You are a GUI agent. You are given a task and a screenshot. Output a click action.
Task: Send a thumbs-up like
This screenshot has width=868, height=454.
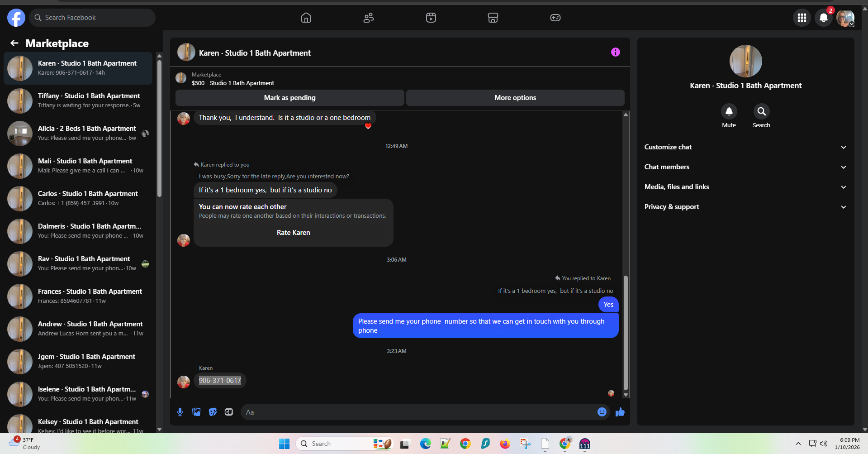pyautogui.click(x=620, y=412)
